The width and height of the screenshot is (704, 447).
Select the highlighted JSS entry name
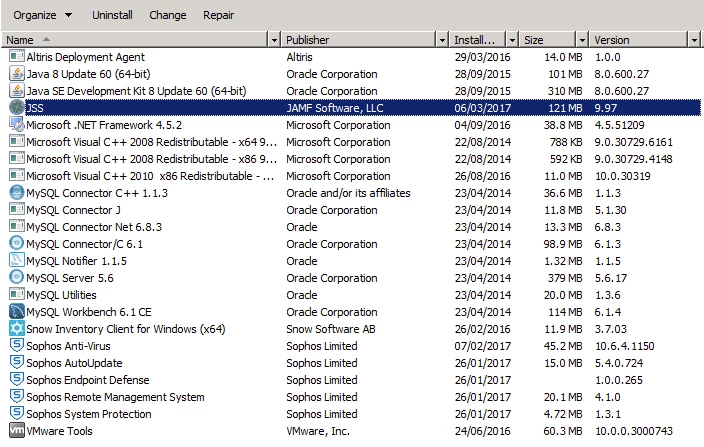(x=35, y=108)
